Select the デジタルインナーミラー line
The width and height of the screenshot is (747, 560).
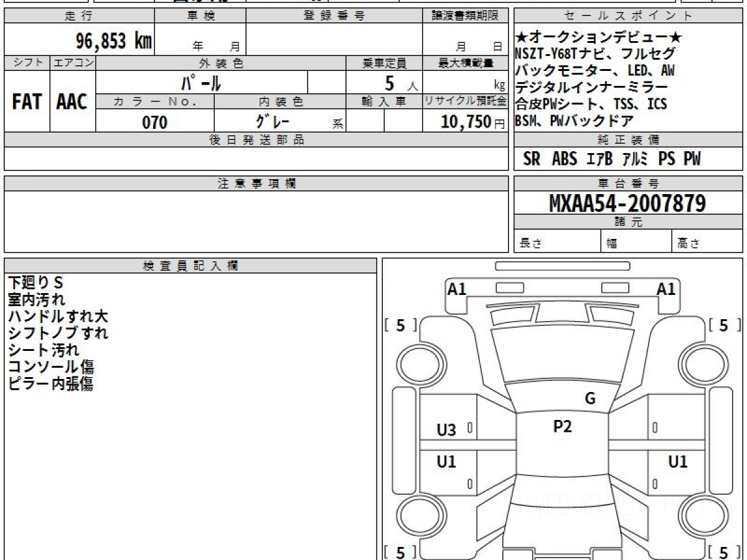pos(591,87)
